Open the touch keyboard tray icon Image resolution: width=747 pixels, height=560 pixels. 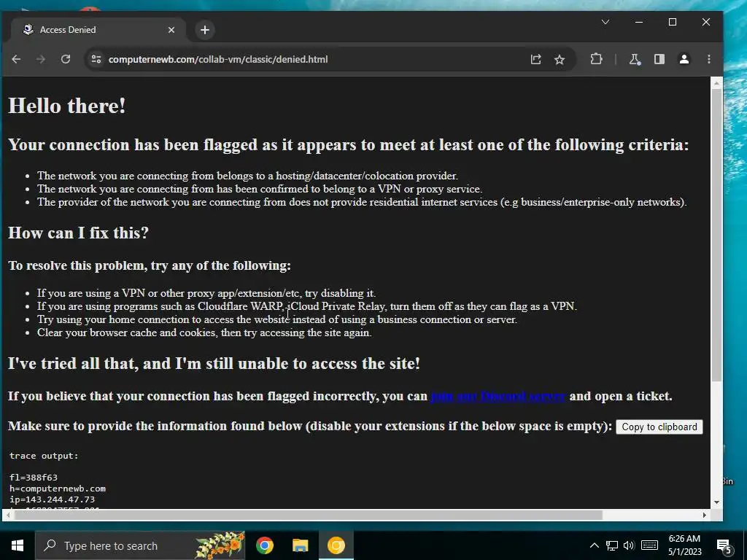(x=649, y=545)
